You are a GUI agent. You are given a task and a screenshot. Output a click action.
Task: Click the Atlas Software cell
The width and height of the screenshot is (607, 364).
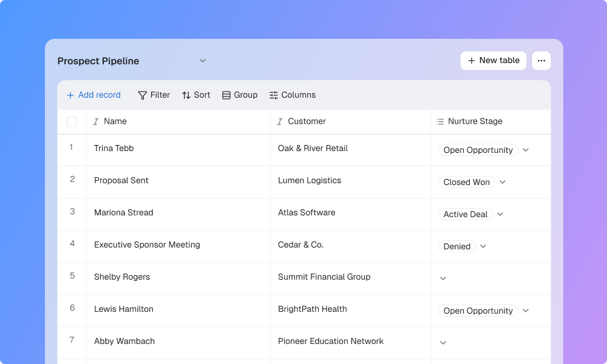(x=350, y=214)
